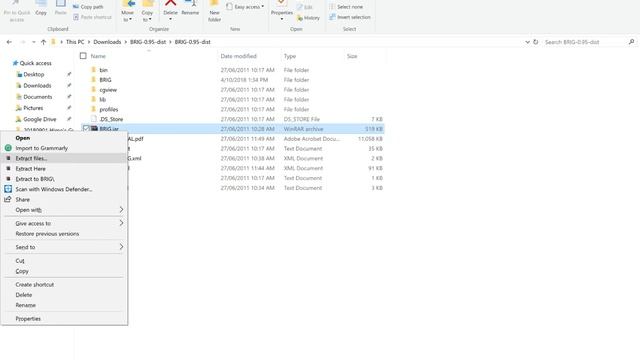
Task: Click the search magnifier icon
Action: pyautogui.click(x=631, y=42)
